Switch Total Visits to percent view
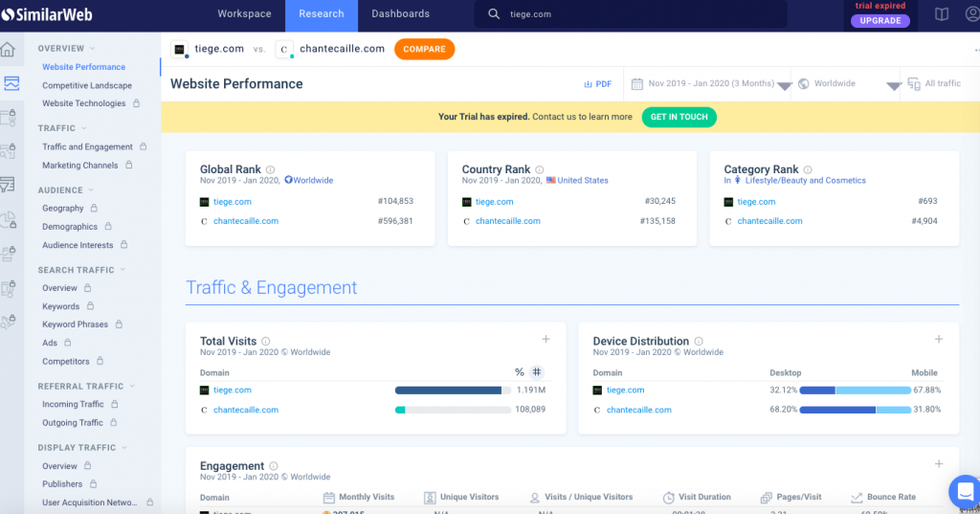980x514 pixels. tap(519, 372)
